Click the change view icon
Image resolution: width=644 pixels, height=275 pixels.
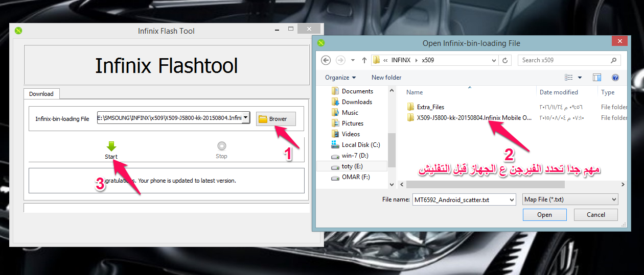point(569,78)
